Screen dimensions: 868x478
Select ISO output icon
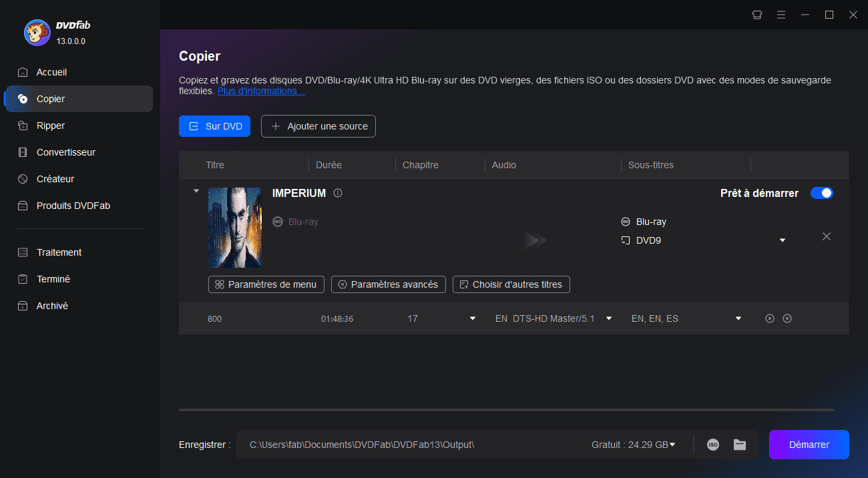click(713, 445)
